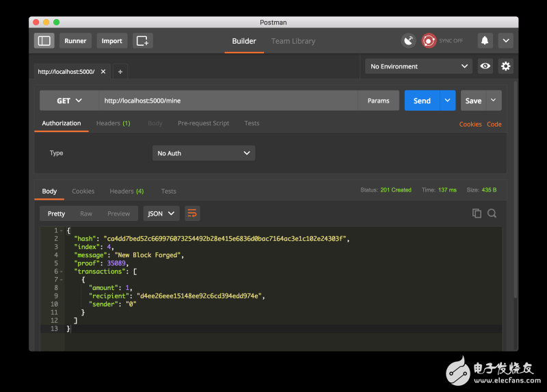Send the request with Send button
This screenshot has width=547, height=392.
coord(422,101)
